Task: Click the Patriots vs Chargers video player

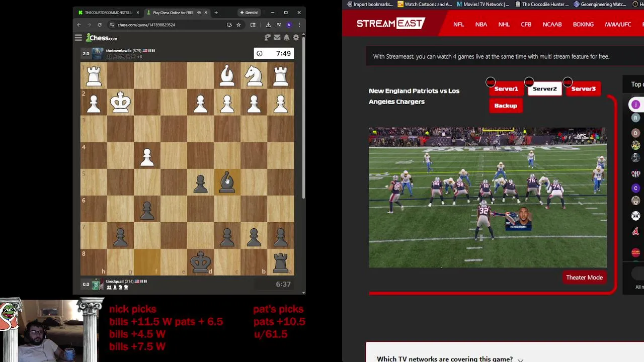Action: (x=488, y=198)
